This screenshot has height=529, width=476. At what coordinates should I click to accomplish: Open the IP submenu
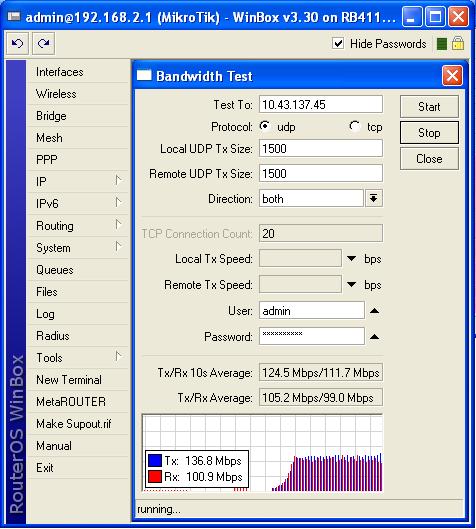point(78,182)
